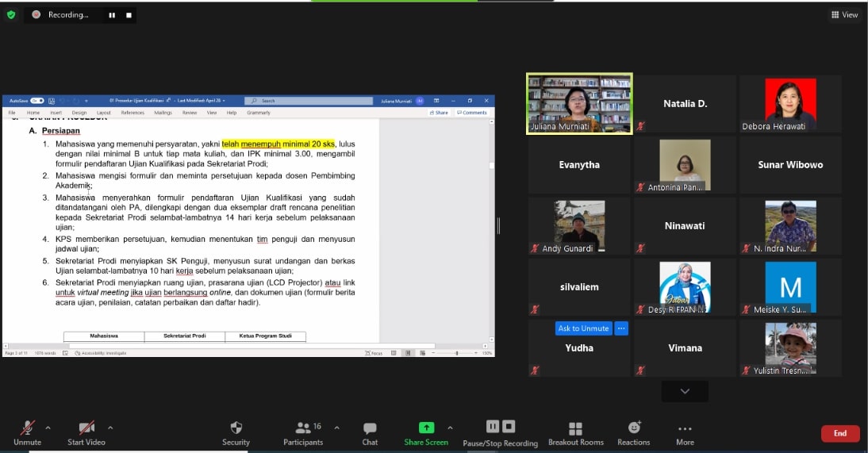This screenshot has height=453, width=868.
Task: Open the Reactions menu
Action: click(x=634, y=432)
